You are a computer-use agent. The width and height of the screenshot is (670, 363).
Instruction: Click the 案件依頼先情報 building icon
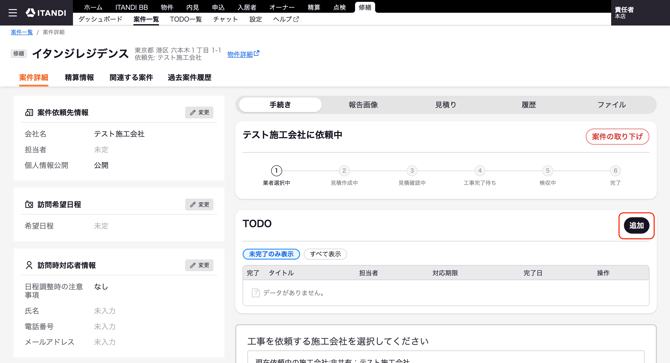(x=29, y=113)
